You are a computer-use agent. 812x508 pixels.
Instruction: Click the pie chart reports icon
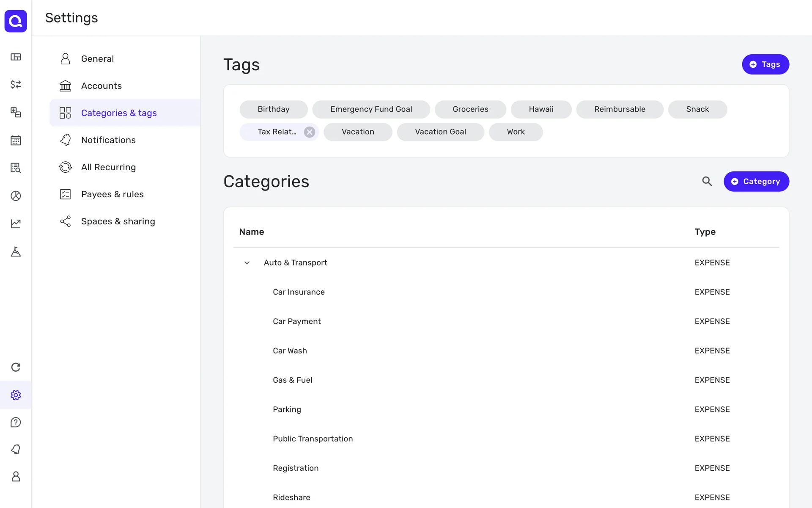tap(16, 196)
